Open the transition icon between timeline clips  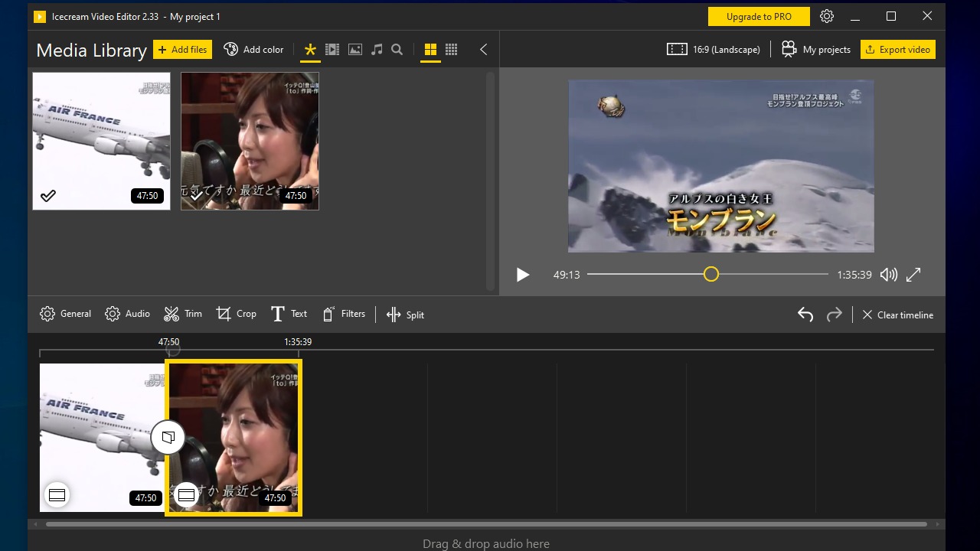point(168,438)
